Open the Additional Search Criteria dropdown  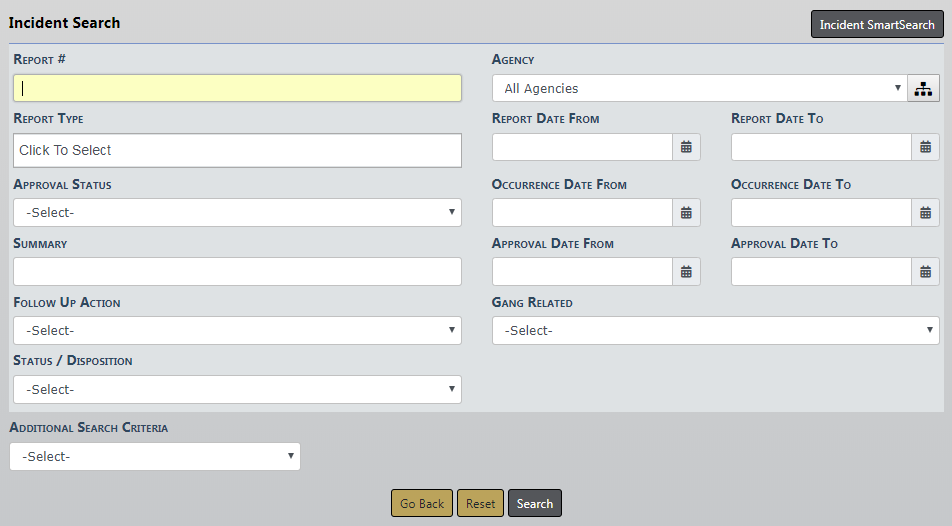[x=154, y=457]
